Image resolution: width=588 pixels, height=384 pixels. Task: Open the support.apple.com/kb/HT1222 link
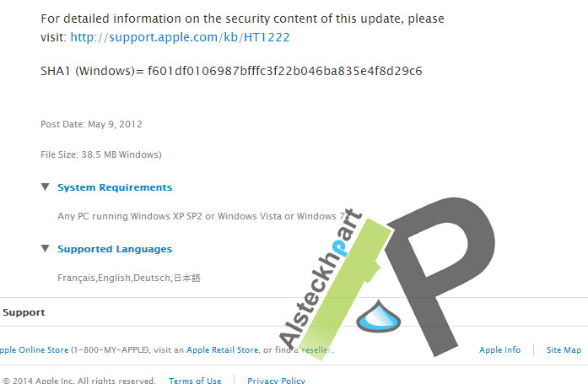tap(180, 37)
